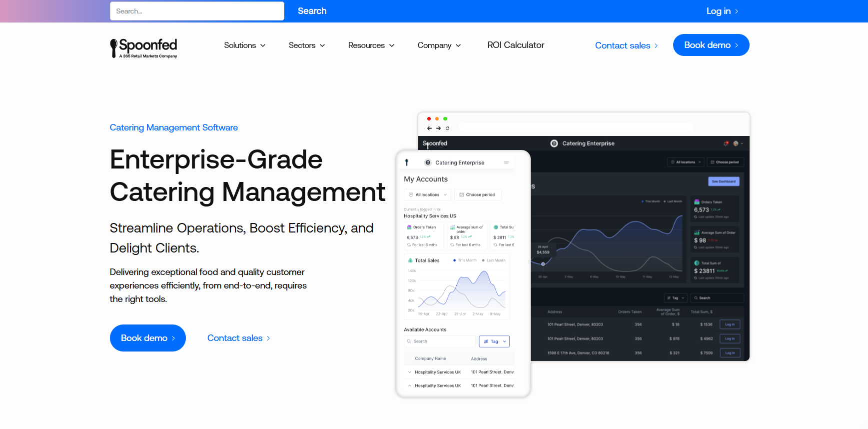The width and height of the screenshot is (868, 429).
Task: Open the All locations dropdown in the mobile mockup
Action: (427, 195)
